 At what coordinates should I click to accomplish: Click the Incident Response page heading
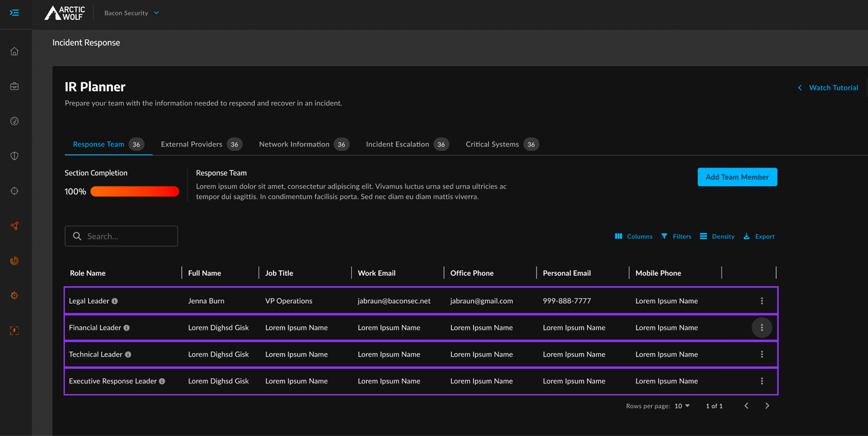click(x=86, y=42)
